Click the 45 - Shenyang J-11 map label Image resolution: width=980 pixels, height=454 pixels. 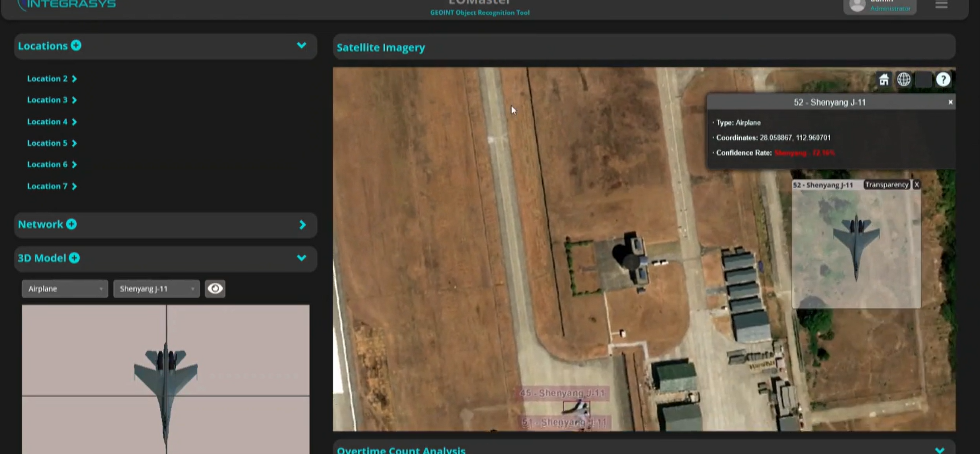point(562,393)
